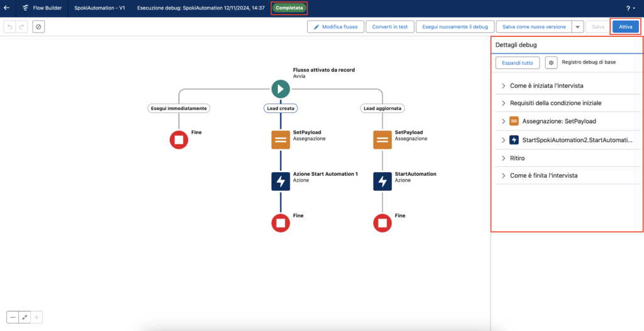Click the undo arrow icon
Viewport: 644px width, 331px height.
tap(9, 27)
